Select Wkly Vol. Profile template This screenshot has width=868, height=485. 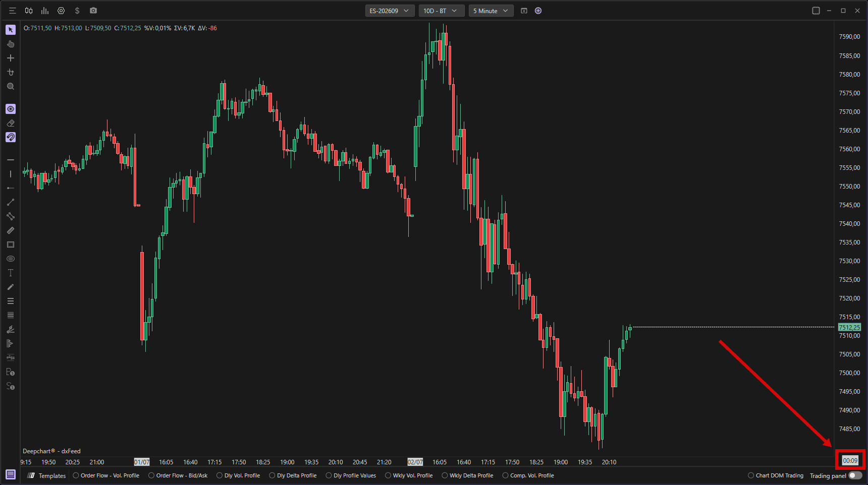pos(409,475)
